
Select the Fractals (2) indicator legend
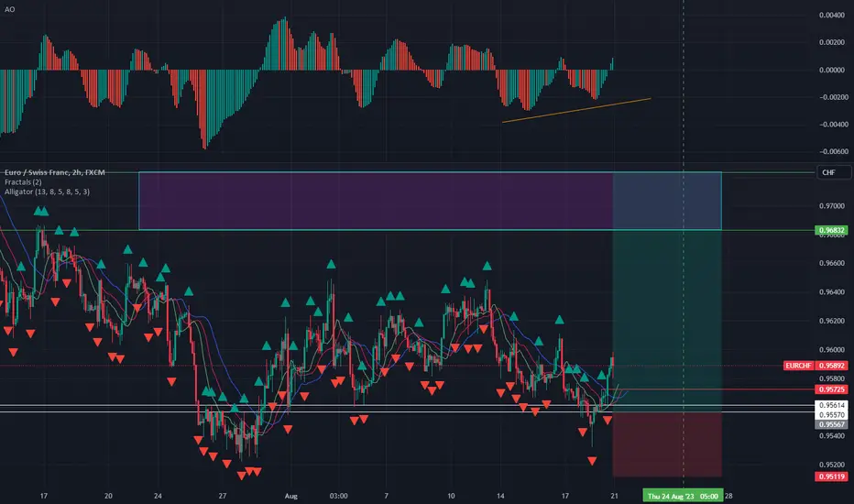coord(23,182)
